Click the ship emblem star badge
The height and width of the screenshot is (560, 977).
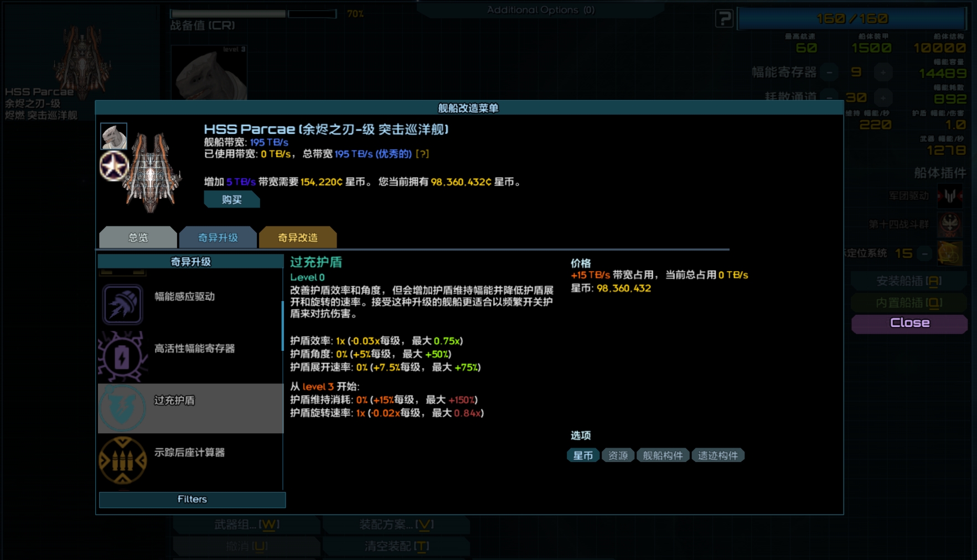click(x=114, y=166)
